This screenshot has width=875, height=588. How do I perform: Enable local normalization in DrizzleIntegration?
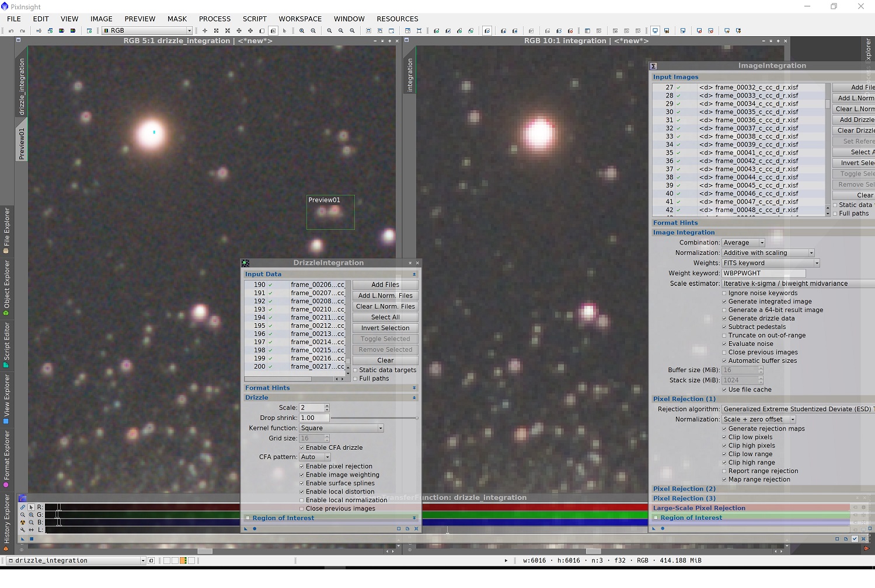click(302, 501)
